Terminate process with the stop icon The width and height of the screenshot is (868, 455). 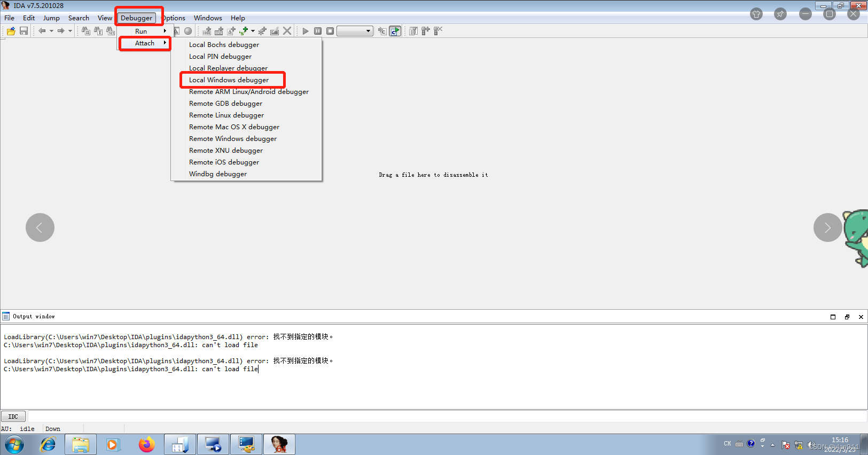pos(330,31)
